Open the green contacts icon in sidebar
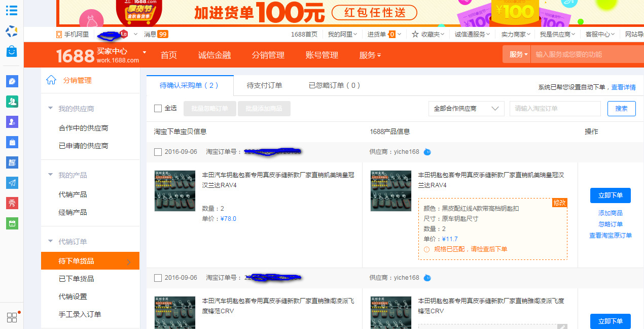Screen dimensions: 644x329 tap(12, 101)
